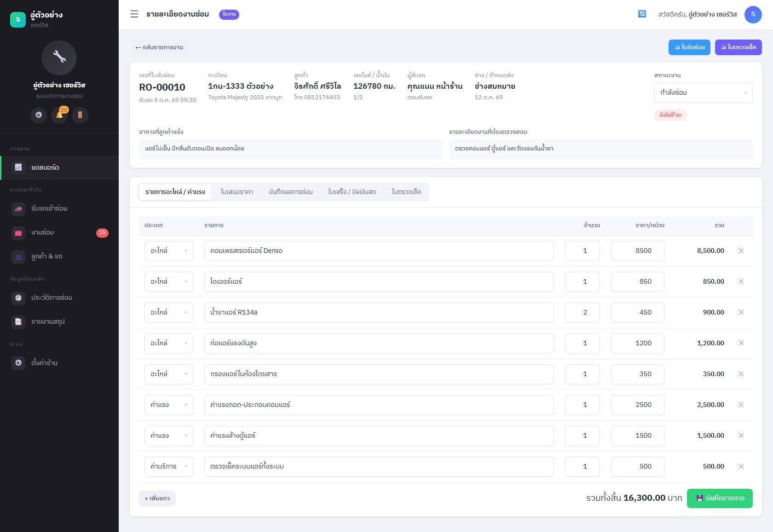Switch to the ใบเสนอราคา tab
This screenshot has width=773, height=532.
pos(237,192)
